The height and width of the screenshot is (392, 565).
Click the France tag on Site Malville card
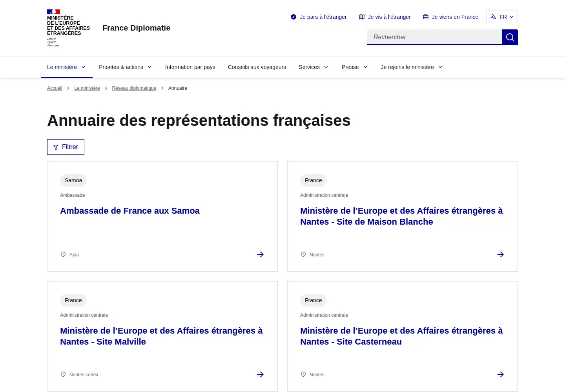[x=73, y=300]
